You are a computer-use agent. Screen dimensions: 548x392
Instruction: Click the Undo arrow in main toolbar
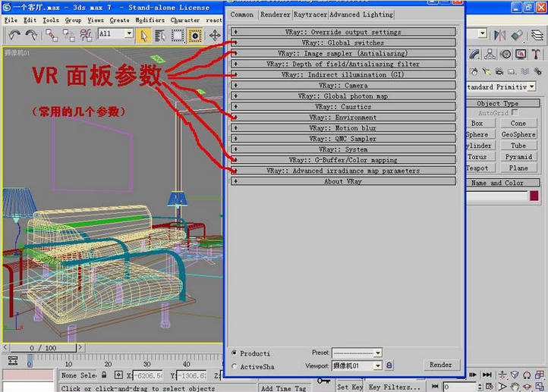click(14, 35)
